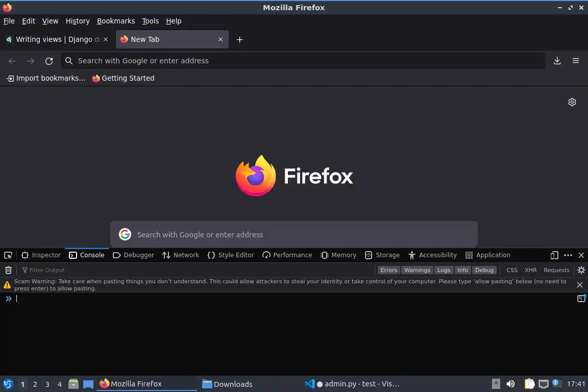The width and height of the screenshot is (588, 392).
Task: Go back one page
Action: [12, 61]
